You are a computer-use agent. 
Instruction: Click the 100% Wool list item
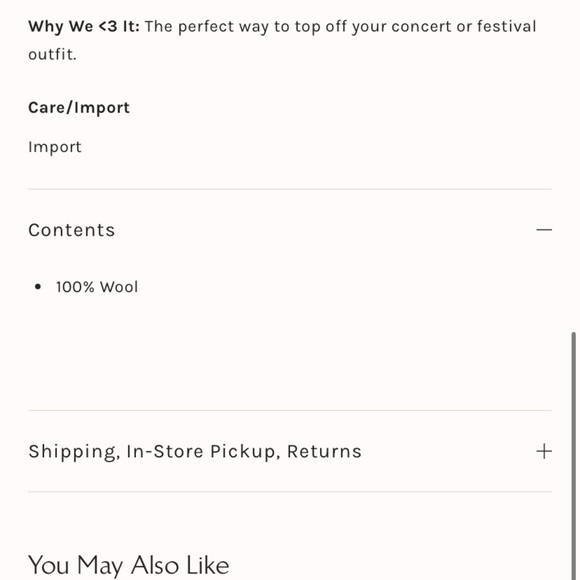point(97,287)
